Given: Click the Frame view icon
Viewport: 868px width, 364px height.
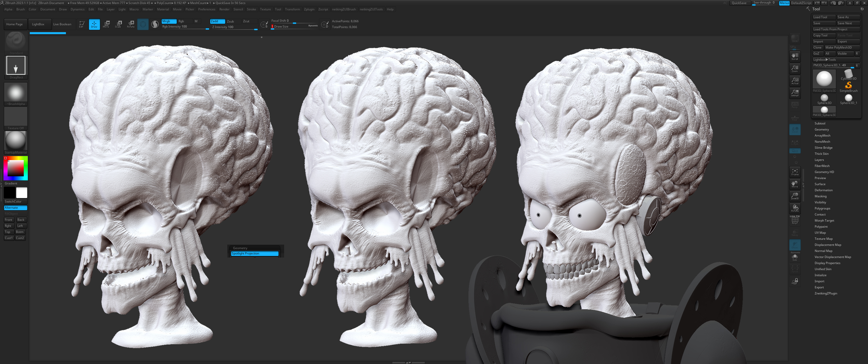Looking at the screenshot, I should 795,172.
